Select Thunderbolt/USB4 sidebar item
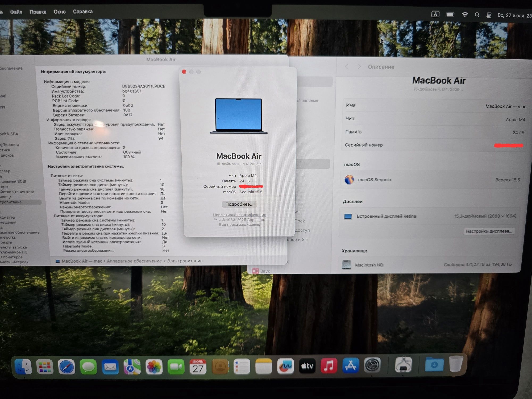This screenshot has height=399, width=532. point(9,134)
